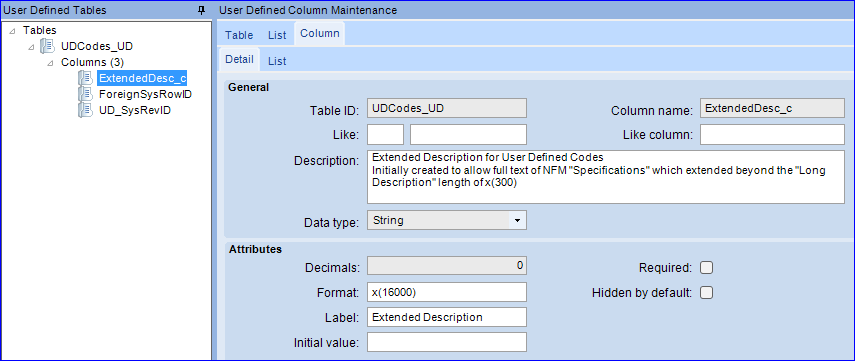Select the Tables root label
This screenshot has height=361, width=855.
point(40,31)
